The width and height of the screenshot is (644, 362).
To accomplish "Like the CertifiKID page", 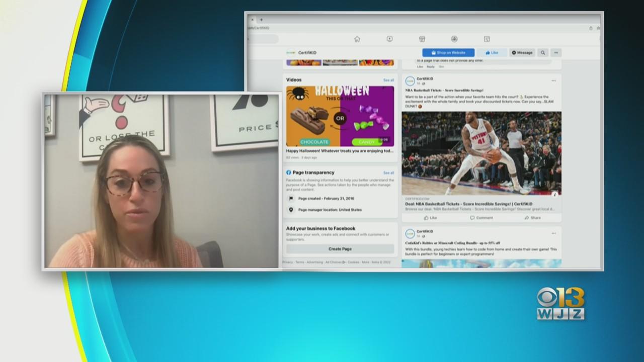I will [x=492, y=53].
